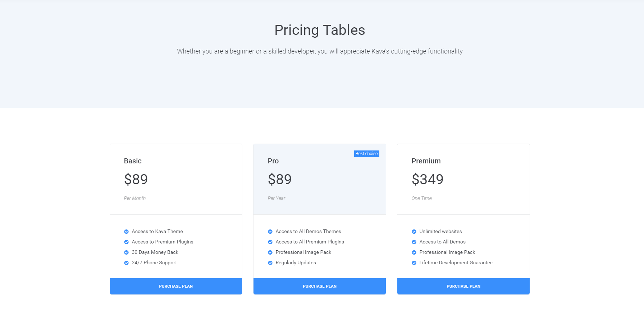Purchase the Premium plan

point(463,286)
